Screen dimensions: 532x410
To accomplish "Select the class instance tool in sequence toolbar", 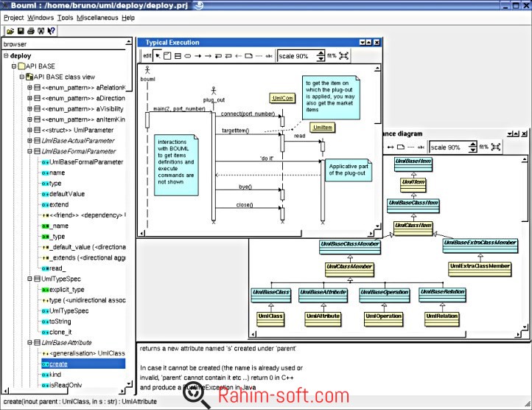I will pyautogui.click(x=178, y=56).
